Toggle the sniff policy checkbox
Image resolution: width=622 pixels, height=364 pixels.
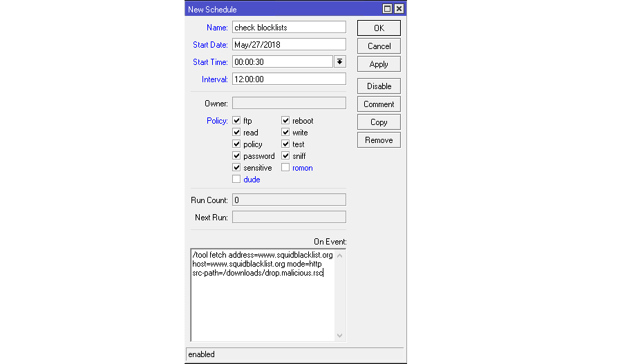pos(285,156)
